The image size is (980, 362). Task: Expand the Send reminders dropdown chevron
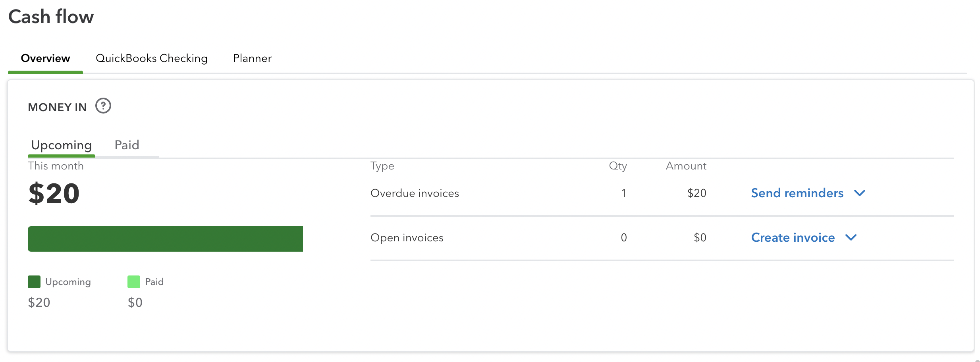(860, 193)
